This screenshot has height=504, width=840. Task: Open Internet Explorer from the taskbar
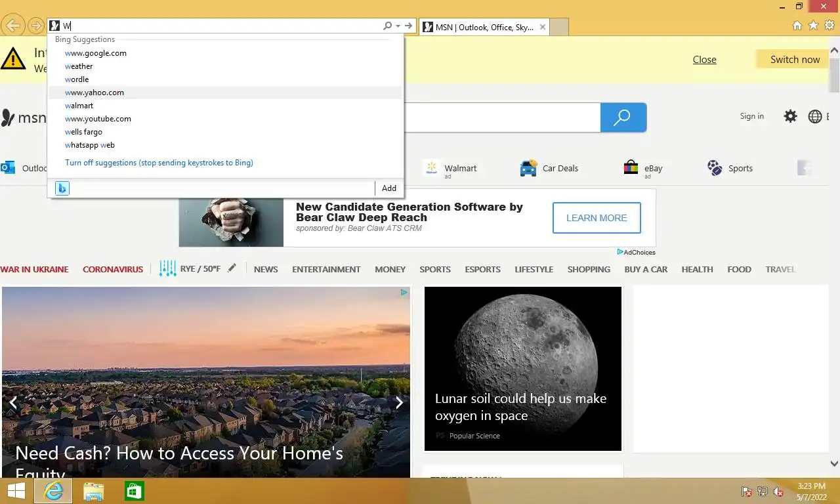pos(53,491)
